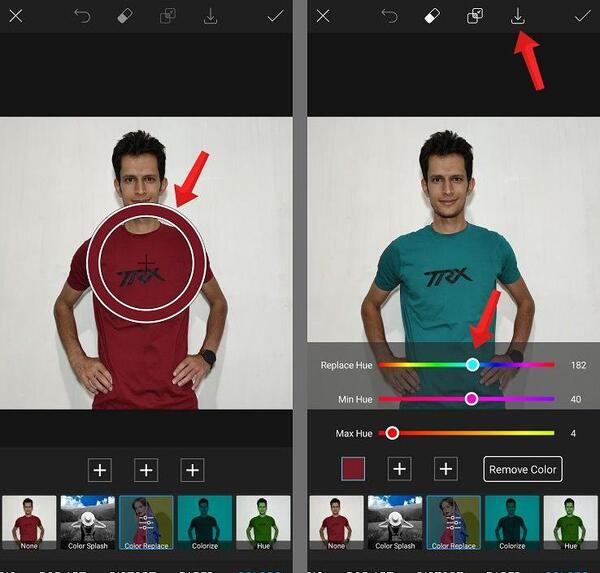The width and height of the screenshot is (600, 573).
Task: Click the Min Hue label
Action: click(x=355, y=399)
